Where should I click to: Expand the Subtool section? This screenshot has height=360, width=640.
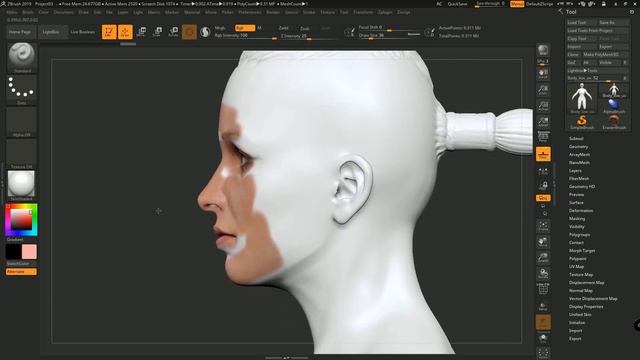point(576,138)
